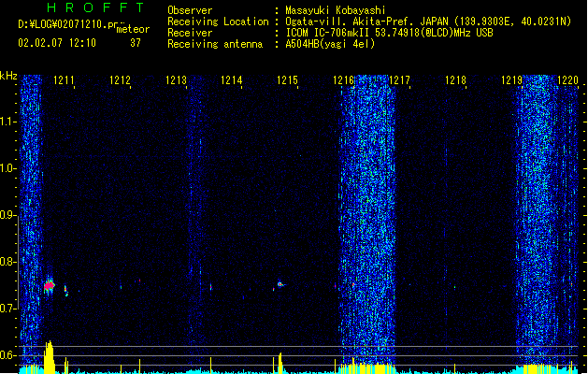Click the date stamp 02.02.07 12:10
The image size is (588, 374).
coord(57,43)
